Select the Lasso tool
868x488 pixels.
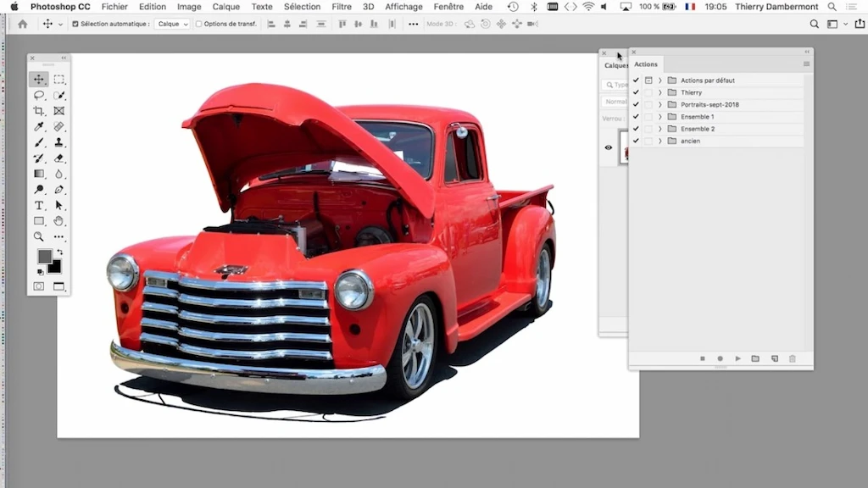pyautogui.click(x=39, y=95)
